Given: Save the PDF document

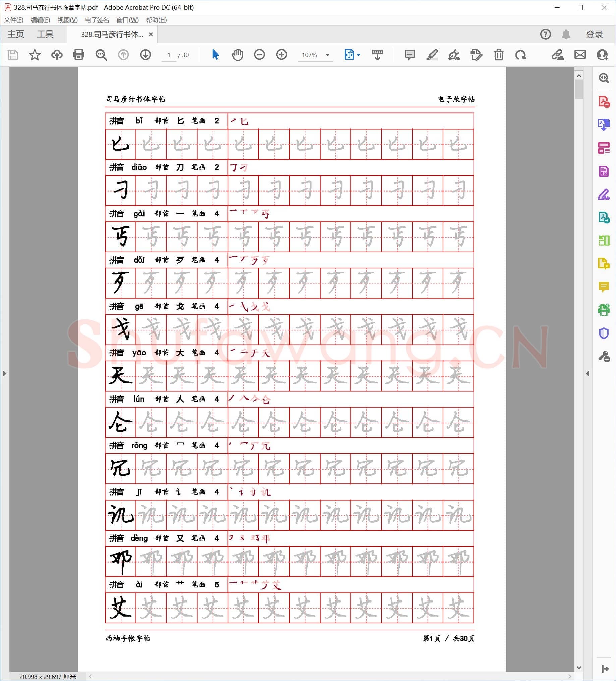Looking at the screenshot, I should tap(12, 55).
